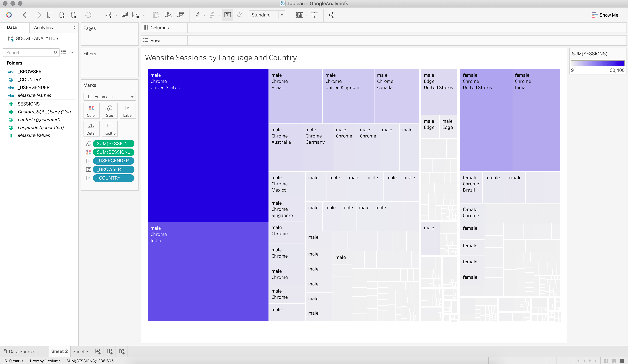The height and width of the screenshot is (364, 628).
Task: Click the Share workbook icon
Action: click(331, 15)
